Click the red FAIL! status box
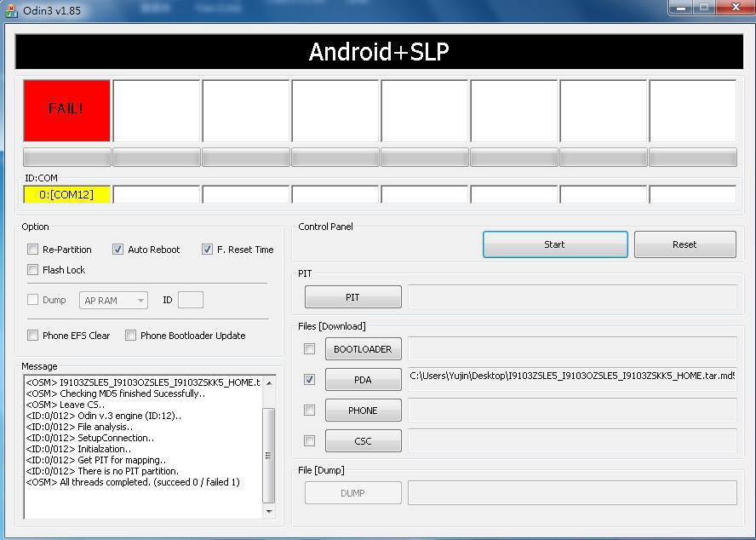 coord(66,111)
